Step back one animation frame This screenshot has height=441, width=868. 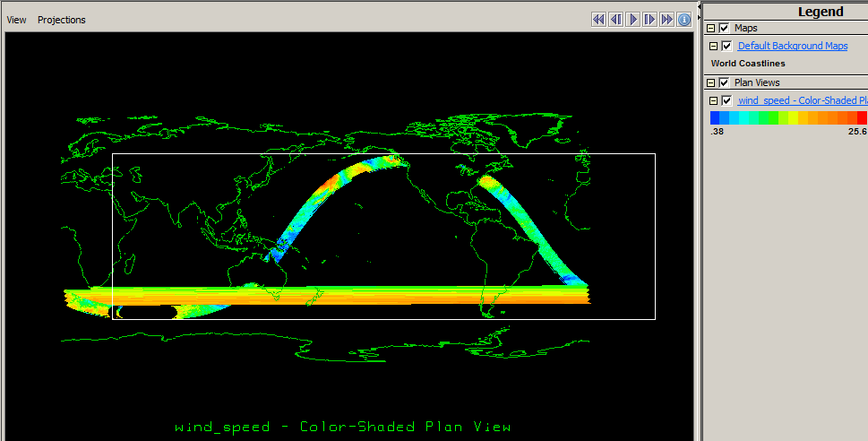pos(615,19)
